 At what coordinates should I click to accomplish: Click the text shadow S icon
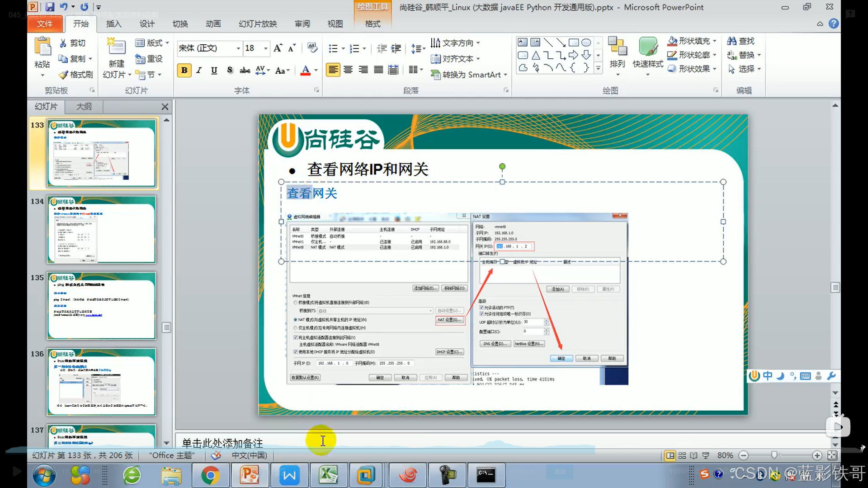click(230, 70)
